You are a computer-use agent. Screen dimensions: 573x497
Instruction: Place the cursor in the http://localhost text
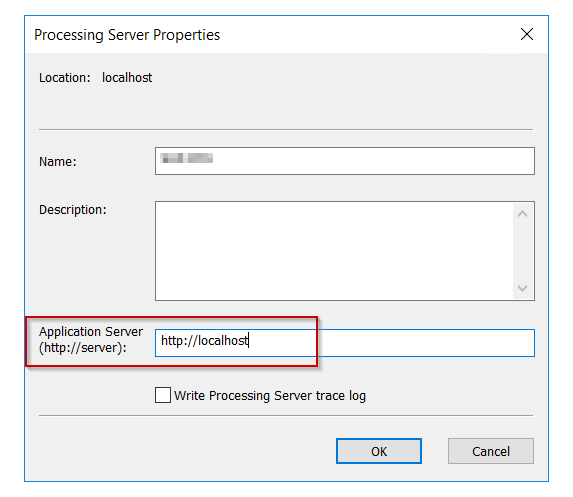pyautogui.click(x=204, y=341)
